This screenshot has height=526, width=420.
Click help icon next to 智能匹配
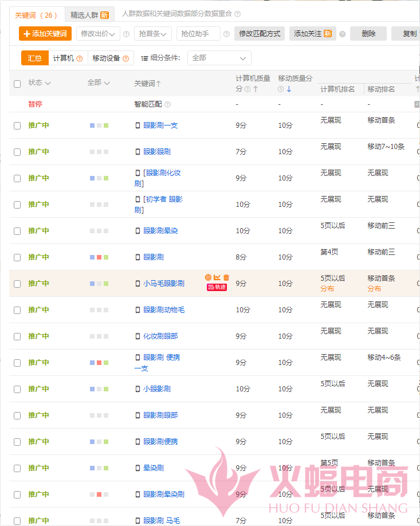pos(167,105)
